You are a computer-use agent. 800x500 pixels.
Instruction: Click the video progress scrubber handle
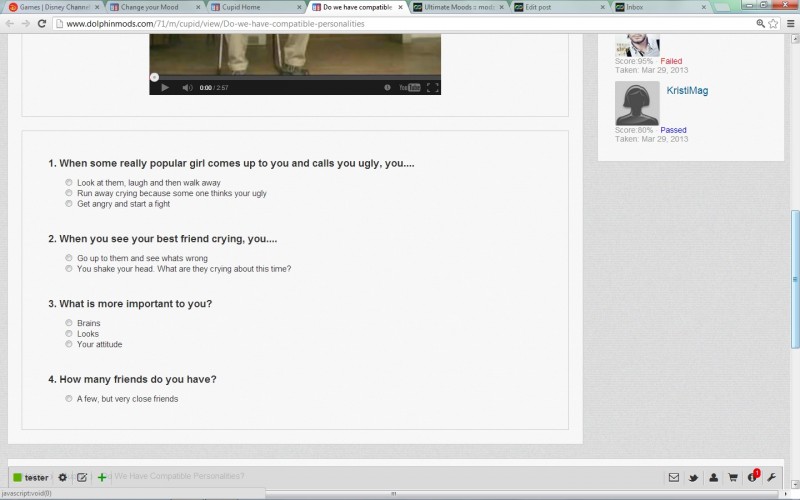[154, 78]
